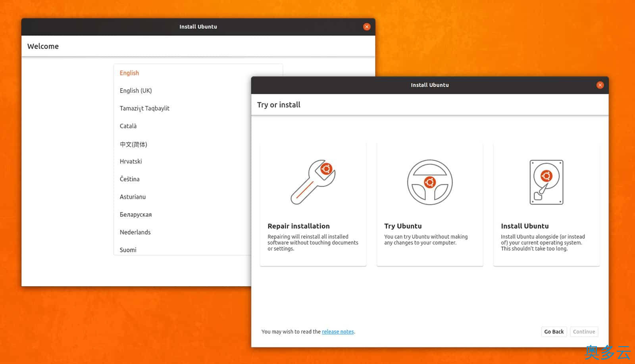The width and height of the screenshot is (635, 364).
Task: Pick Català from the language list
Action: pos(128,126)
